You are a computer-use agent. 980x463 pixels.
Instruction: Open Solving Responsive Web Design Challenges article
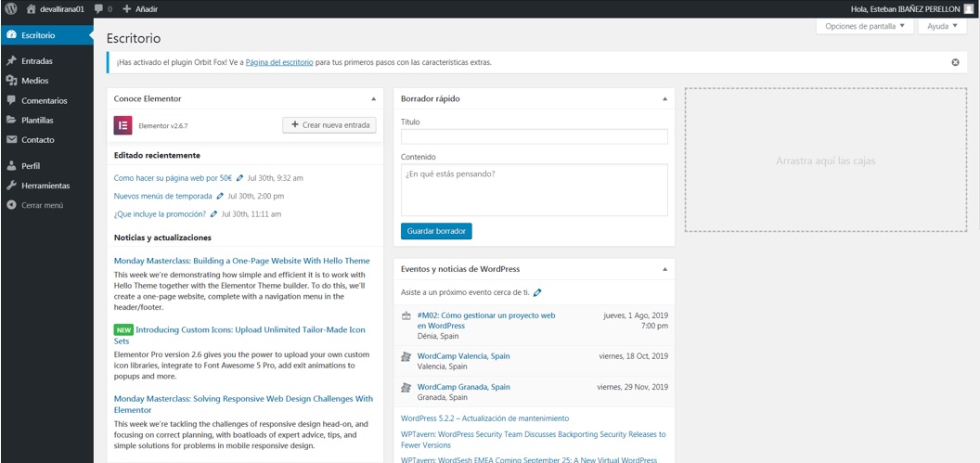coord(244,405)
